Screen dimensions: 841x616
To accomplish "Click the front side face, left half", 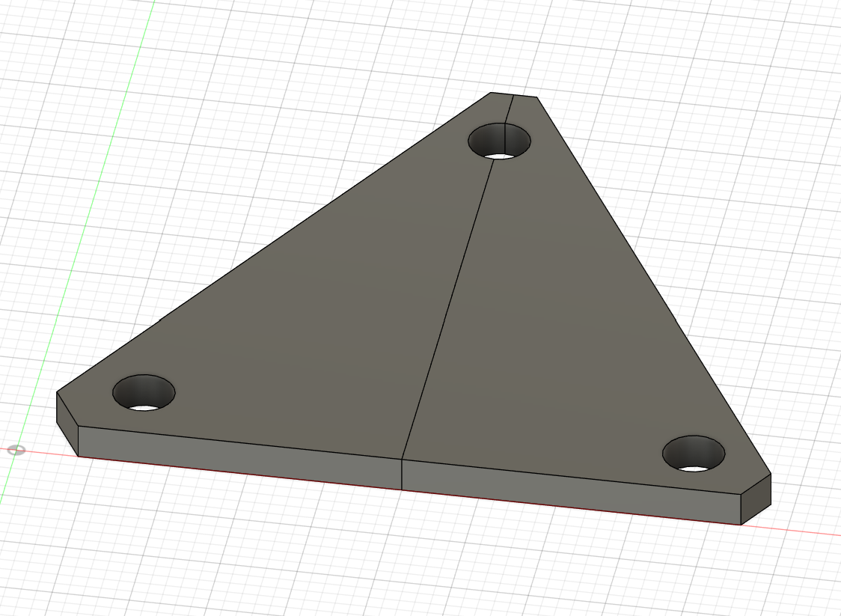I will tap(239, 459).
